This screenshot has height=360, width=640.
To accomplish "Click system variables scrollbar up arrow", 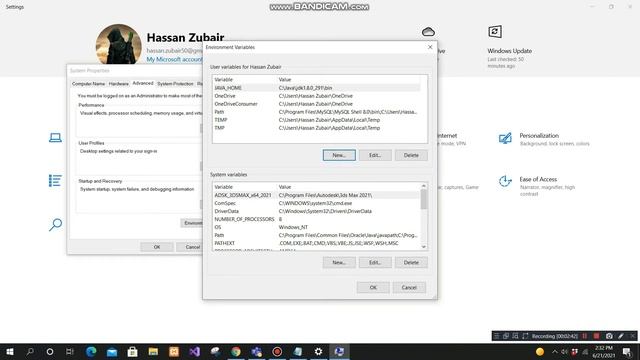I will 424,186.
